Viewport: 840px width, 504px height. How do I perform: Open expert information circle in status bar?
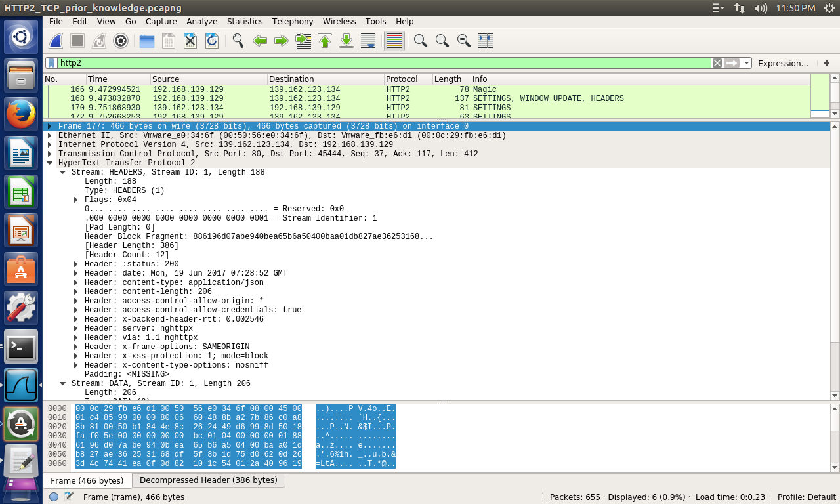click(54, 497)
